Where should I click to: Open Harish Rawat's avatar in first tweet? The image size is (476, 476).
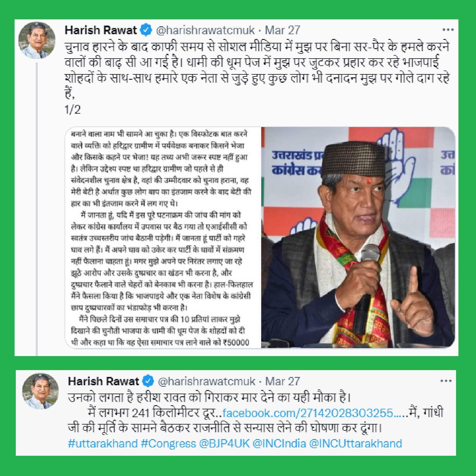(x=37, y=40)
